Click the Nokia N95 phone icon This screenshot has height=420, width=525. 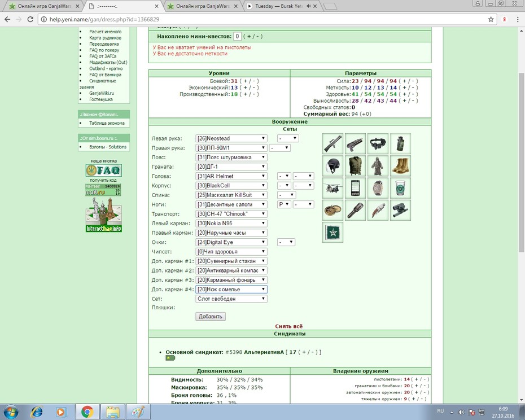tap(355, 188)
